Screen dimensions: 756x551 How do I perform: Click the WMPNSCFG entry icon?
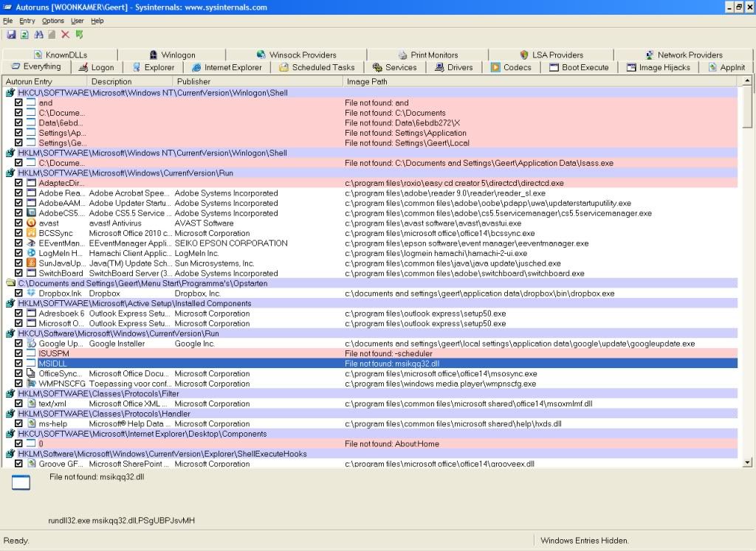click(31, 384)
